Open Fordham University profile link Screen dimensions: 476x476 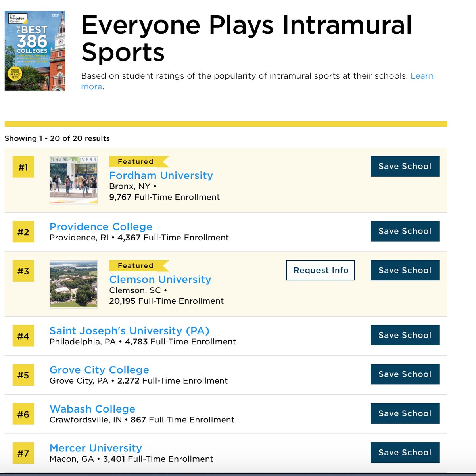[161, 175]
